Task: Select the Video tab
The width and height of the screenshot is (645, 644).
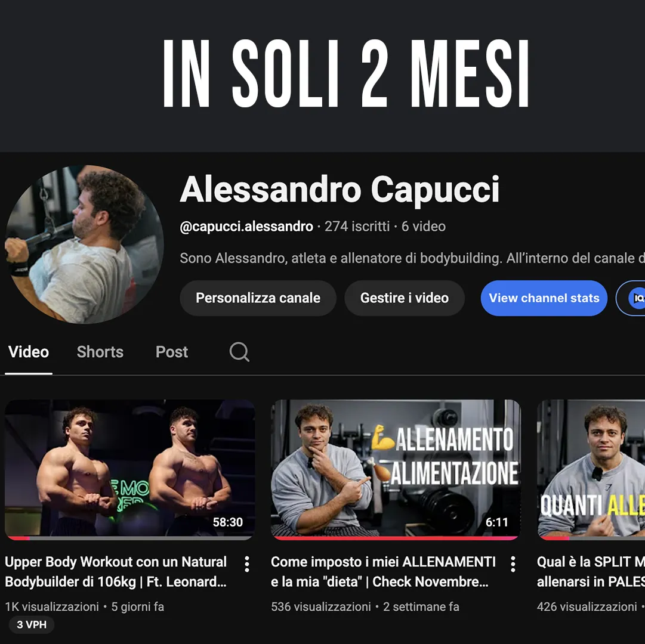Action: [29, 352]
